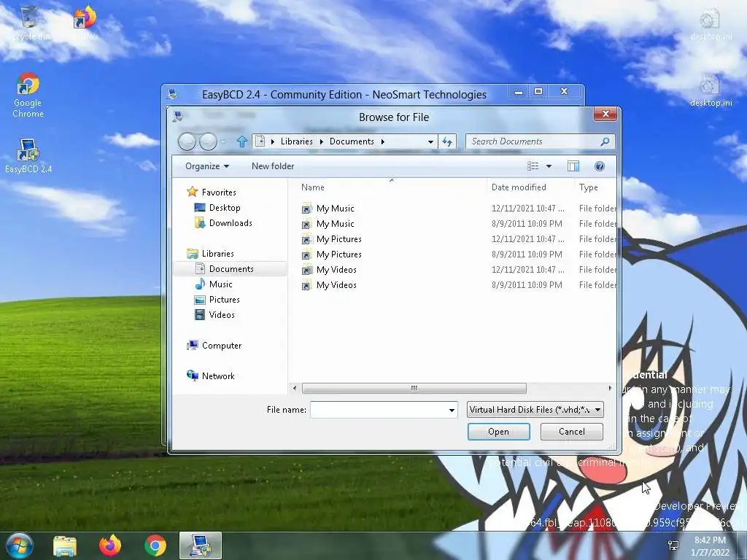Open the Firefox desktop shortcut

click(86, 24)
